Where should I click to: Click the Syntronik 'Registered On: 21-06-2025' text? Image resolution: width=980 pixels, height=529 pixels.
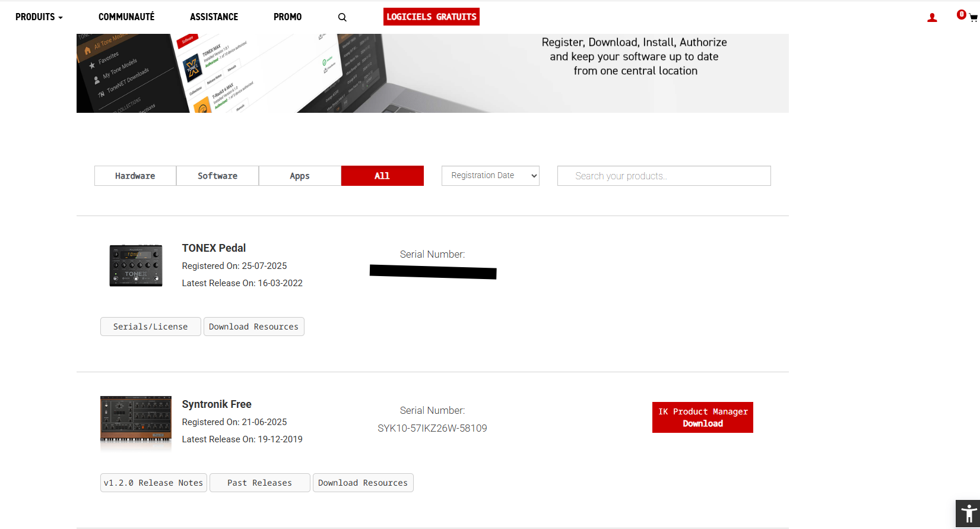(x=234, y=422)
